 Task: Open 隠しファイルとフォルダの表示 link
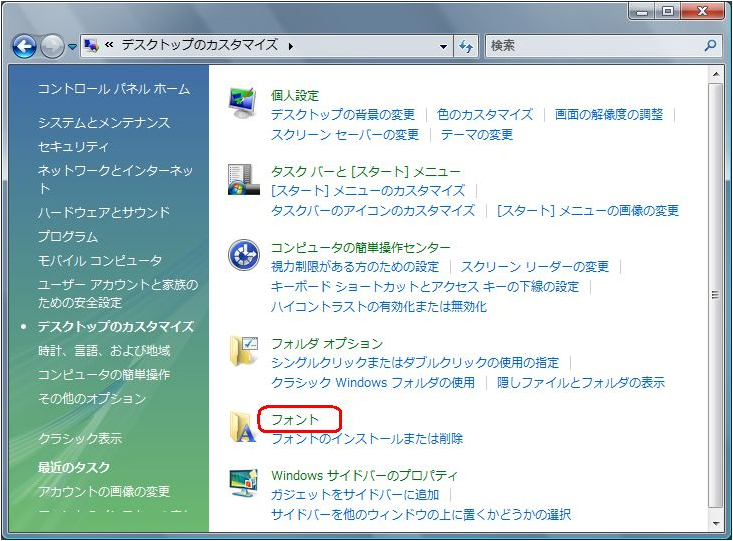tap(581, 382)
